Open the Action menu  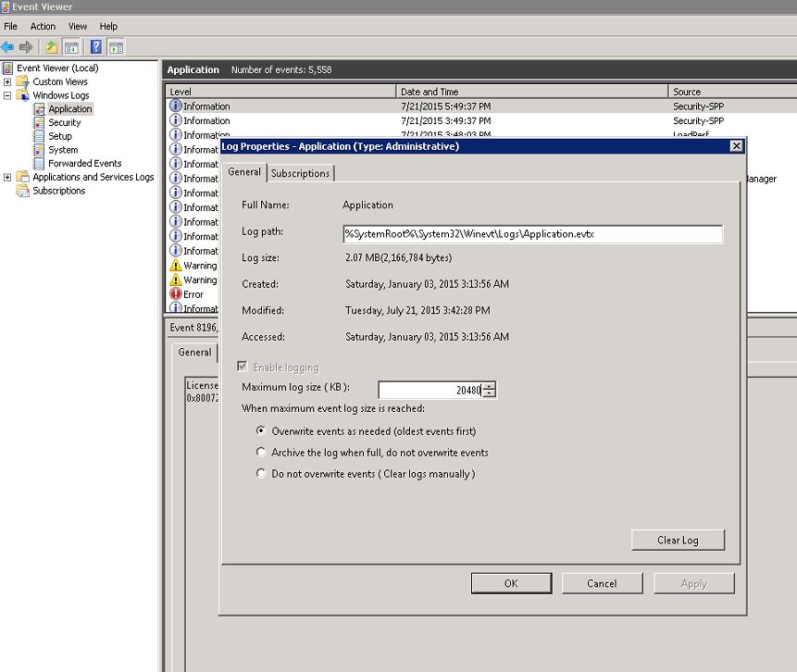43,26
